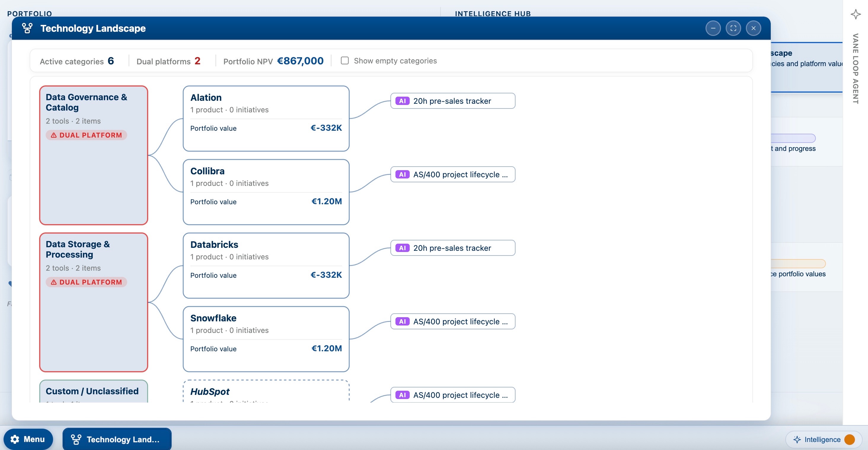Click the AI badge beside Snowflake's AS/400 item

[x=402, y=321]
